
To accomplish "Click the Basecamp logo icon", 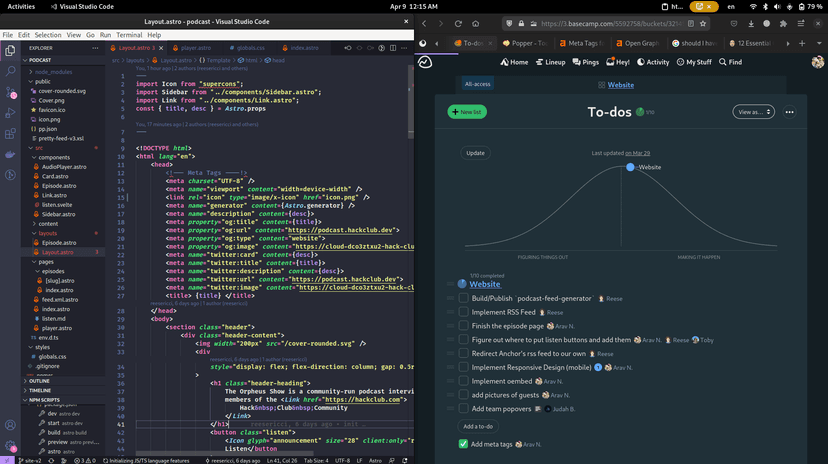I will (424, 62).
